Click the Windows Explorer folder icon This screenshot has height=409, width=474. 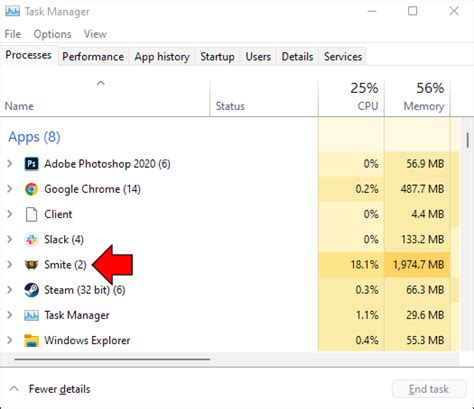click(x=31, y=340)
